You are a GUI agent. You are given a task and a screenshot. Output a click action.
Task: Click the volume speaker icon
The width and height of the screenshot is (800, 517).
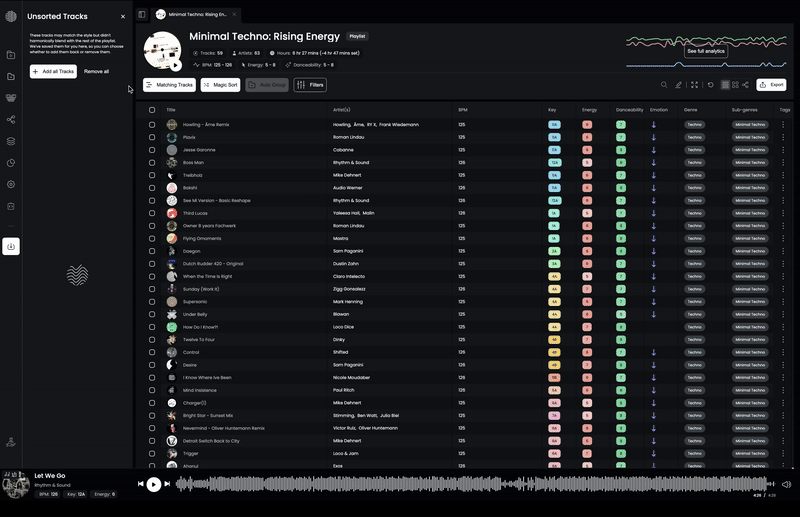click(786, 484)
